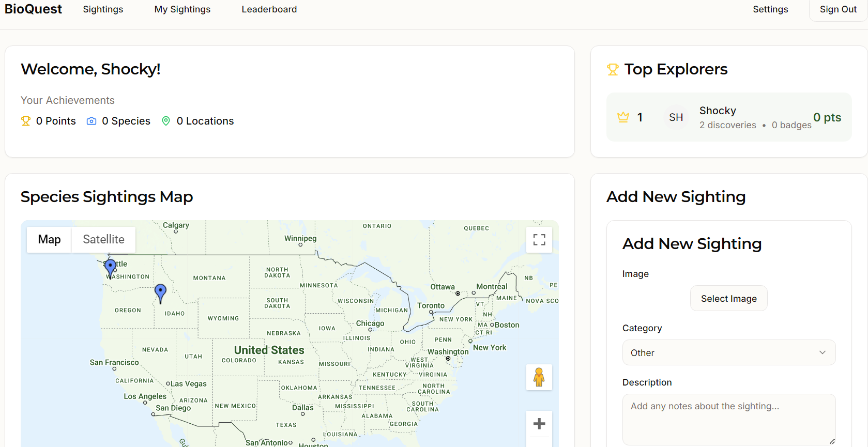Image resolution: width=868 pixels, height=447 pixels.
Task: Click the Shocky leaderboard entry name
Action: [x=718, y=111]
